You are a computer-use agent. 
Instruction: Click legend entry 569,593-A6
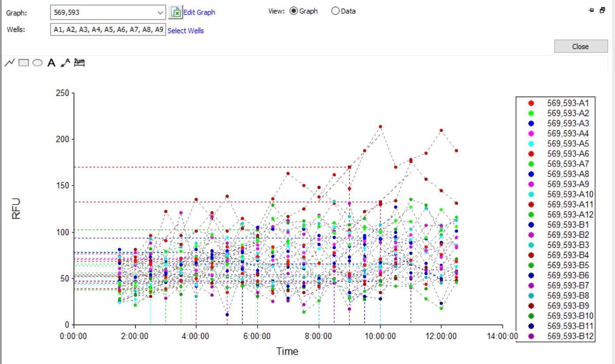tap(568, 154)
